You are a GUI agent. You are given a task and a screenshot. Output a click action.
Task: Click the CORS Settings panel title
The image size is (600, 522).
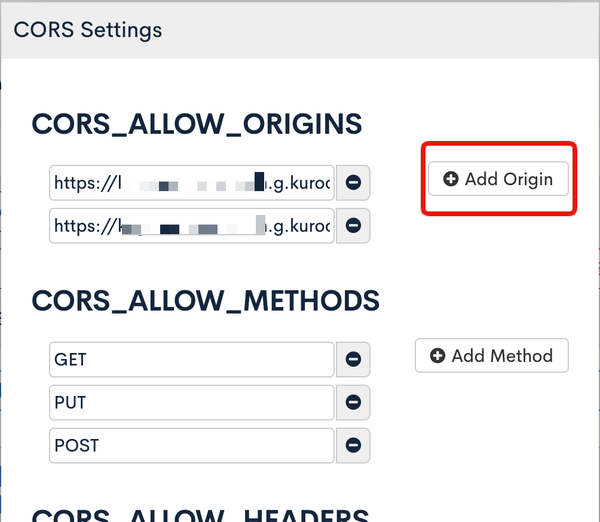[88, 30]
